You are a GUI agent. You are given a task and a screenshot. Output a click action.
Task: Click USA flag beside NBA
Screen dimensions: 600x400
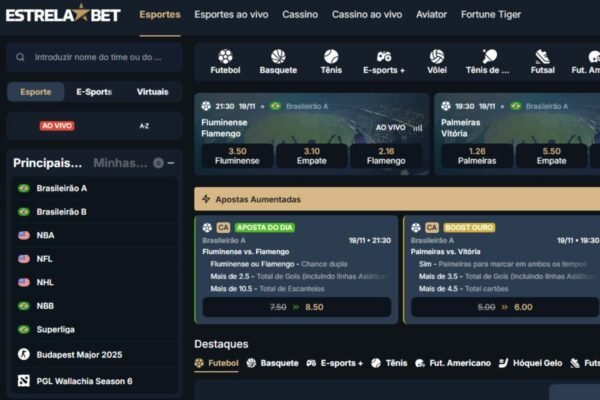[x=24, y=235]
